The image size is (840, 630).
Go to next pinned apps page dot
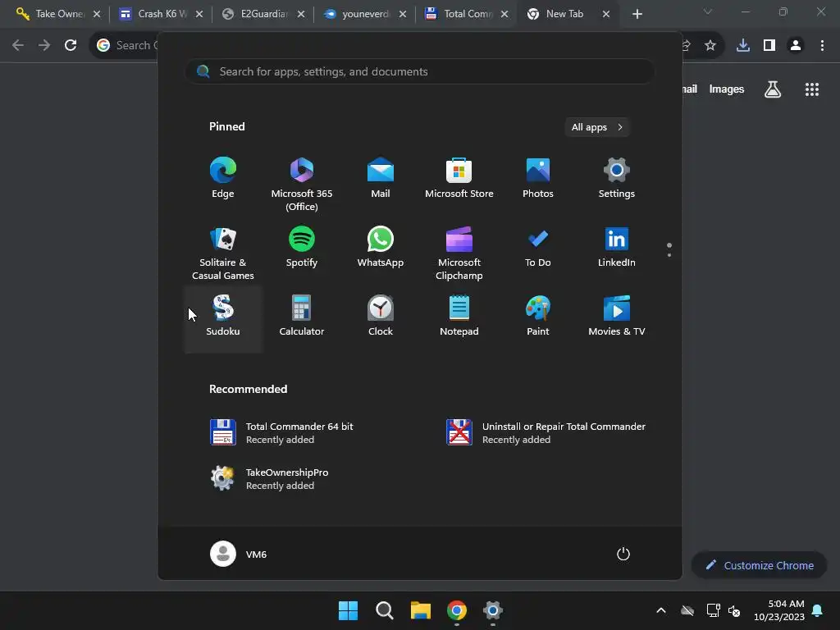click(669, 255)
